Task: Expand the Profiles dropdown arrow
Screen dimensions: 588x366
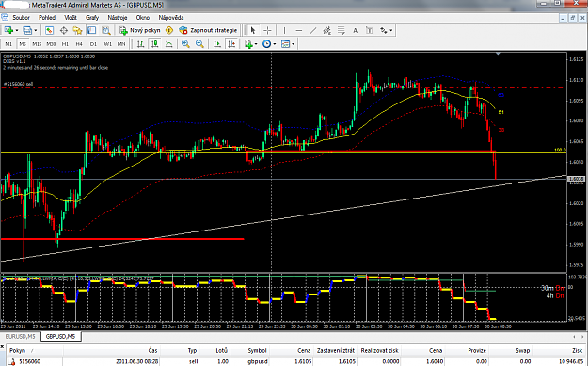Action: coord(36,30)
